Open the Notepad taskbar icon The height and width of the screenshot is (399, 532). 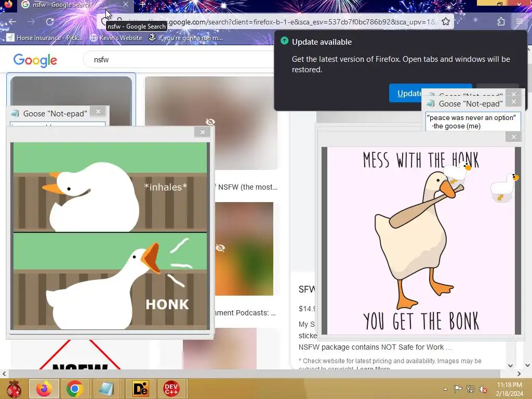click(x=106, y=389)
